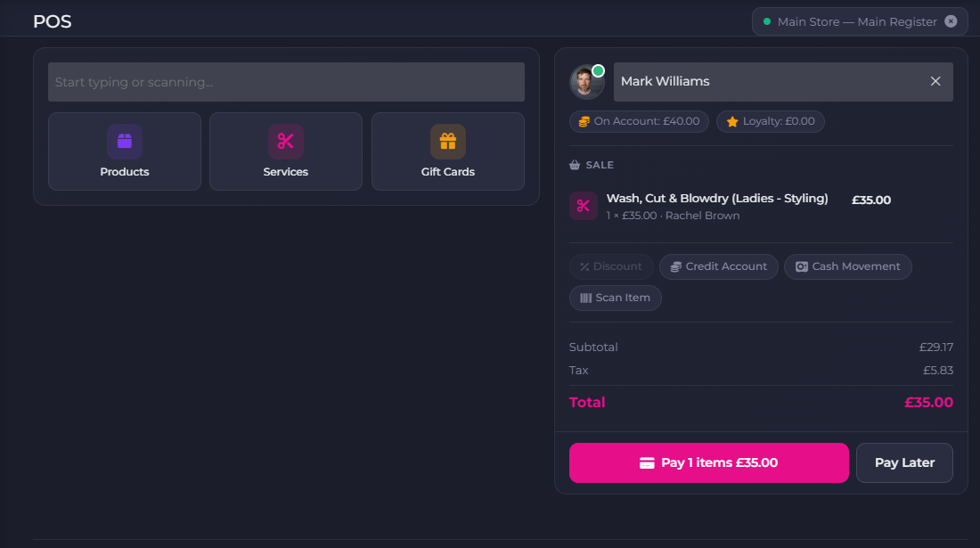980x548 pixels.
Task: Click the item search input field
Action: [285, 81]
